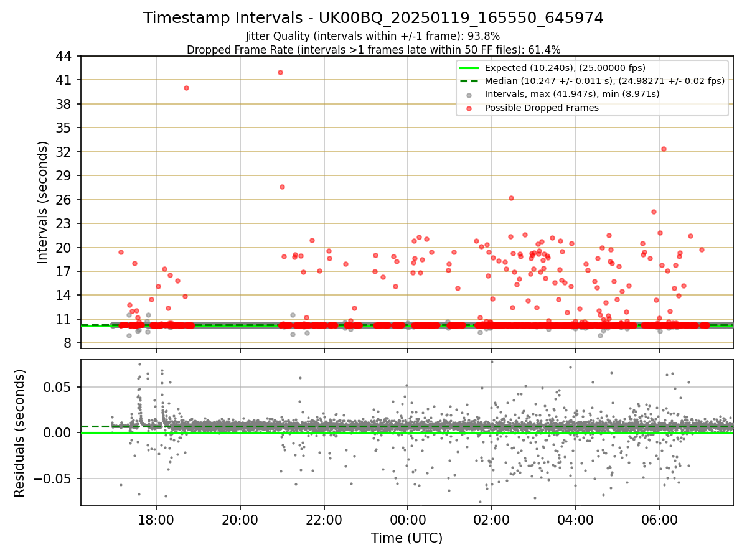The height and width of the screenshot is (560, 747).
Task: Click the '18:00' time tick label
Action: tap(156, 519)
